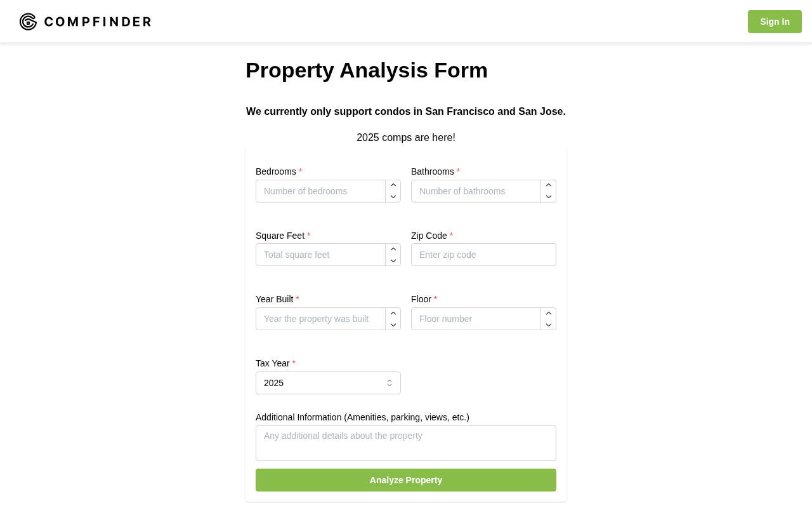Click into the Additional Information textarea
Screen dimensions: 812x508
tap(406, 443)
